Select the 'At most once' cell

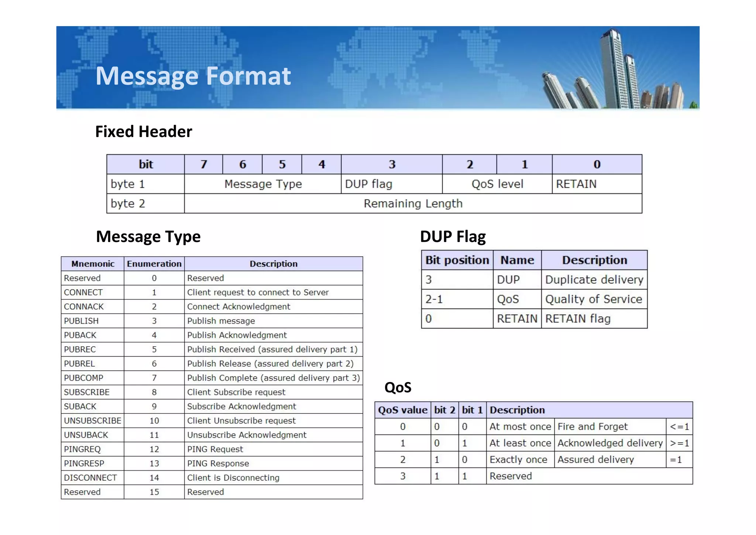(x=520, y=427)
